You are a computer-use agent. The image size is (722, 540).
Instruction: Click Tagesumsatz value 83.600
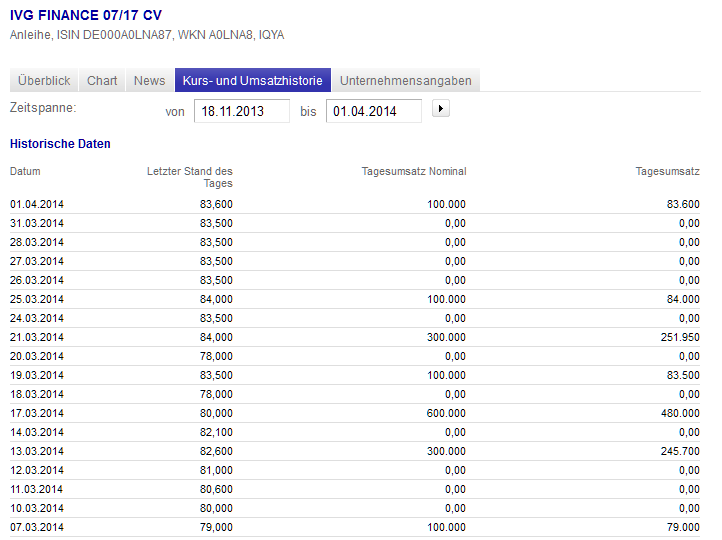[x=683, y=204]
